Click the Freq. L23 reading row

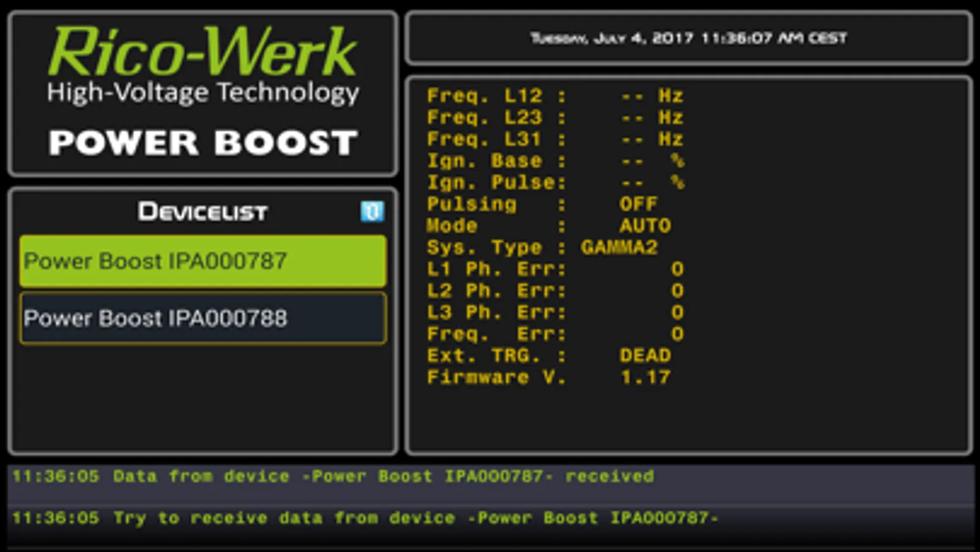(x=555, y=117)
